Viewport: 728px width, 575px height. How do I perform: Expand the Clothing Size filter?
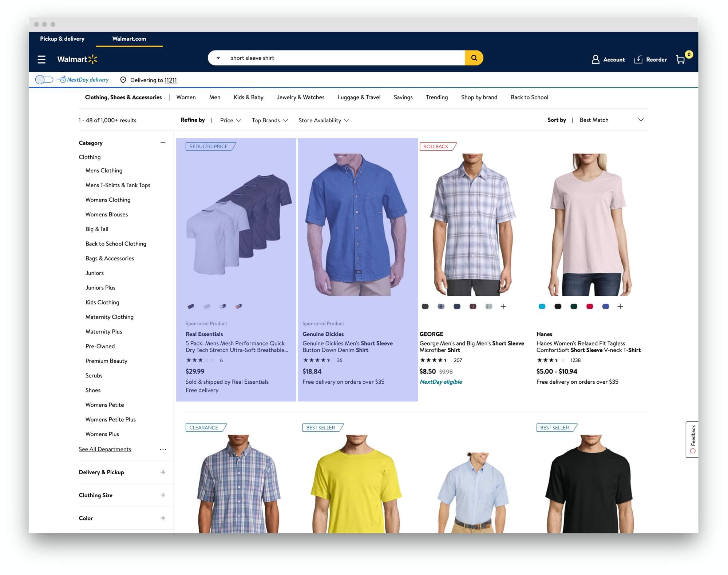pos(163,495)
